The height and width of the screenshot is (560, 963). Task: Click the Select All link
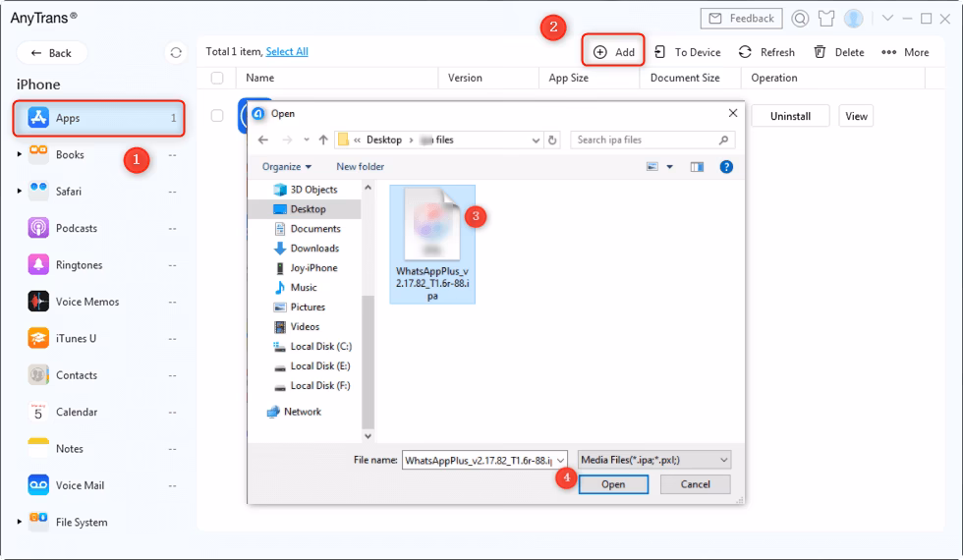tap(287, 51)
